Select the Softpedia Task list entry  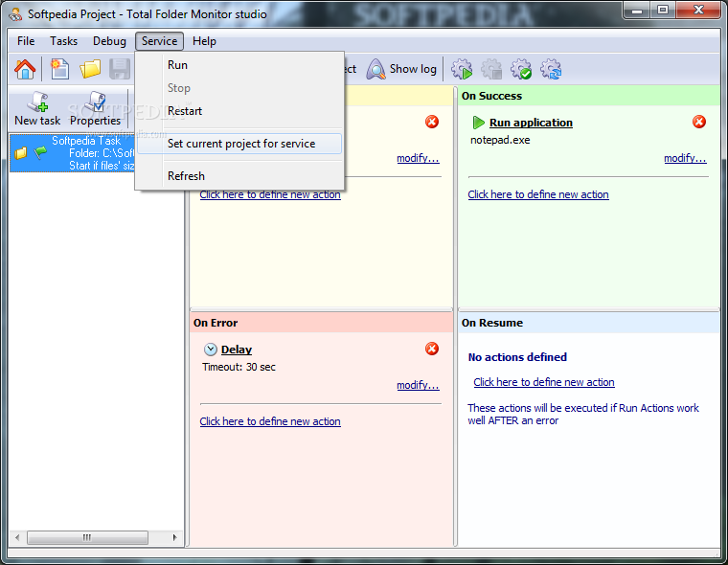tap(73, 152)
